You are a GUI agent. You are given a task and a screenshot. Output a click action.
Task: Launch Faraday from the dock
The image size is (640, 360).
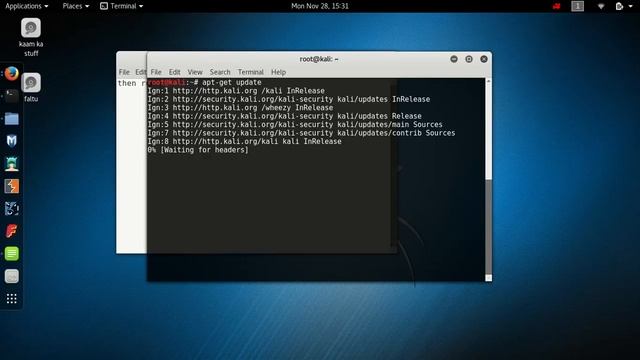[x=11, y=231]
